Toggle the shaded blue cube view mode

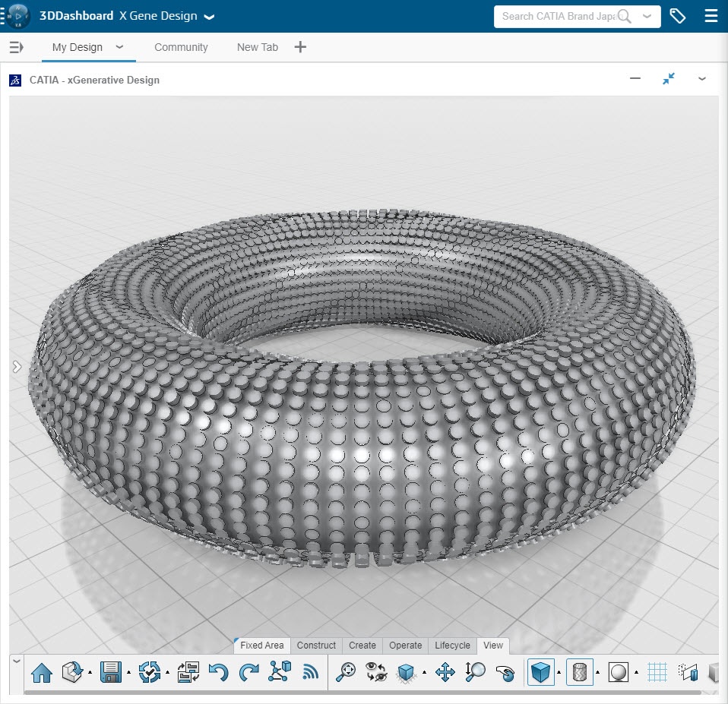coord(540,672)
